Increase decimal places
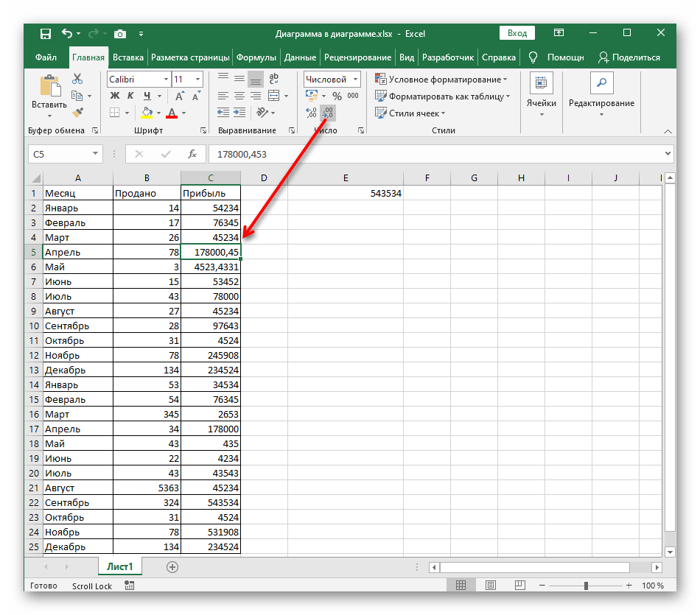 [312, 113]
